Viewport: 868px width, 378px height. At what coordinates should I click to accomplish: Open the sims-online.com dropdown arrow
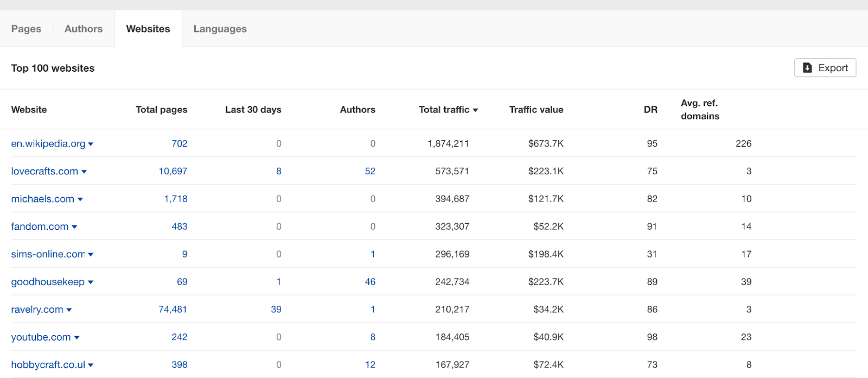pos(91,255)
